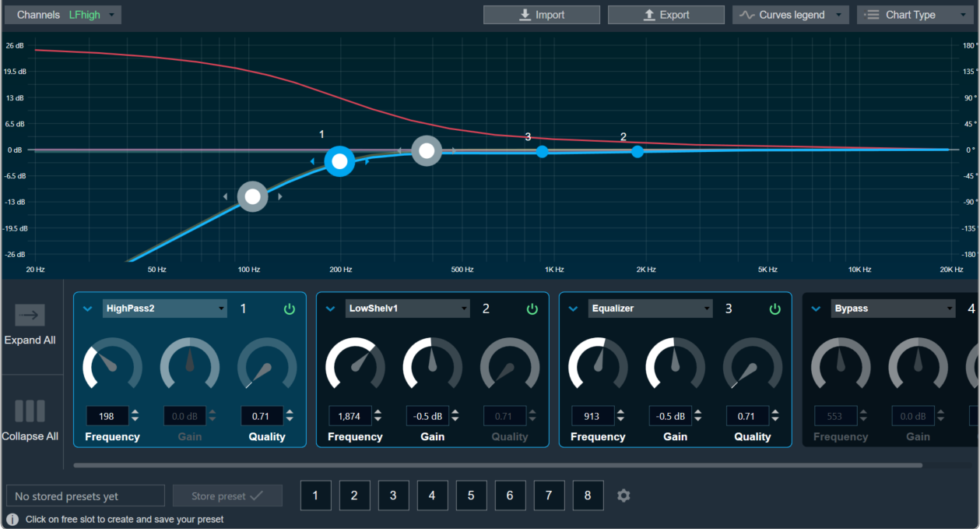
Task: Select filter node 1 on the graph
Action: click(x=339, y=161)
